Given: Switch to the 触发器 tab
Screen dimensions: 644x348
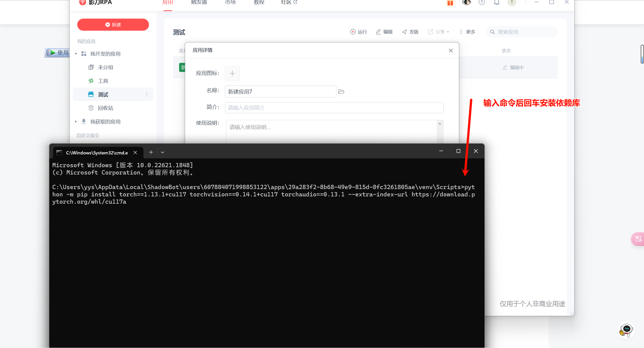Looking at the screenshot, I should tap(199, 3).
